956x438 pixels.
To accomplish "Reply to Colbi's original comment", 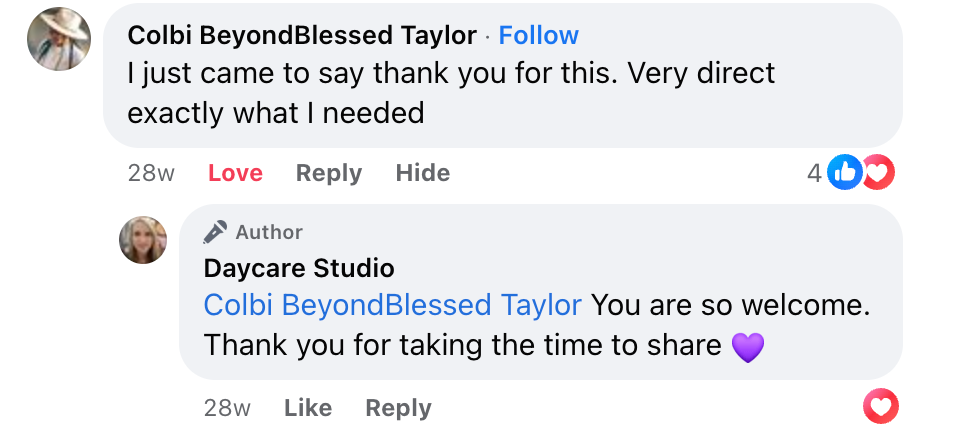I will (328, 173).
